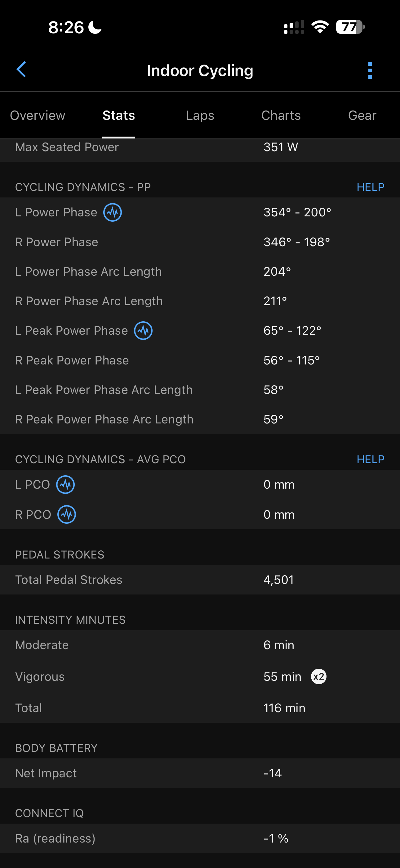Tap the battery indicator in status bar
This screenshot has width=400, height=868.
click(x=350, y=27)
